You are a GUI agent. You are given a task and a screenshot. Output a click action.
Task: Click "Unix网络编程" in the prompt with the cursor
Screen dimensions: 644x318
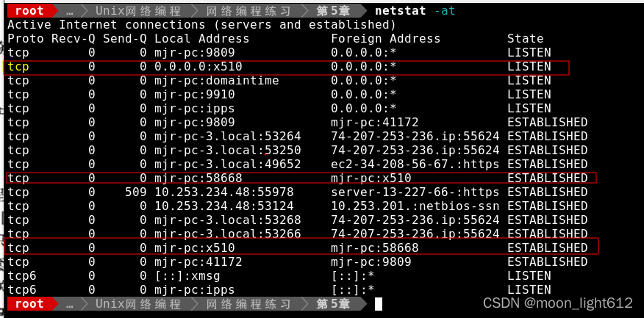point(138,304)
